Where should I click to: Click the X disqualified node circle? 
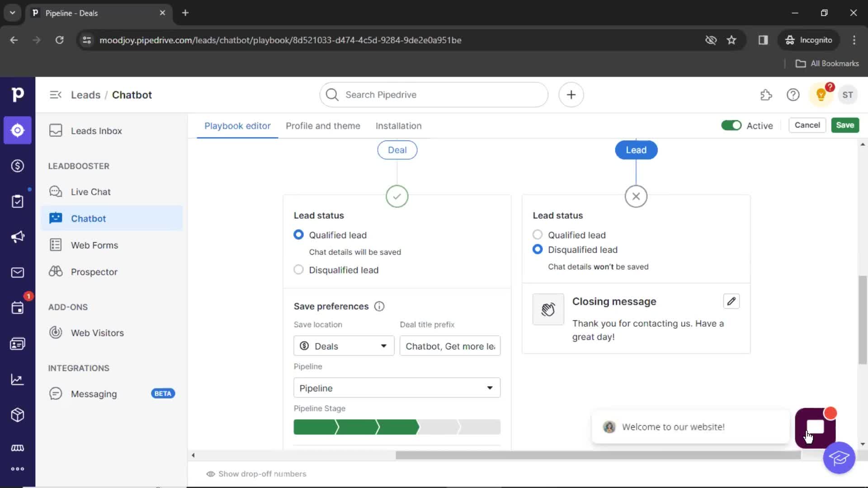(636, 197)
